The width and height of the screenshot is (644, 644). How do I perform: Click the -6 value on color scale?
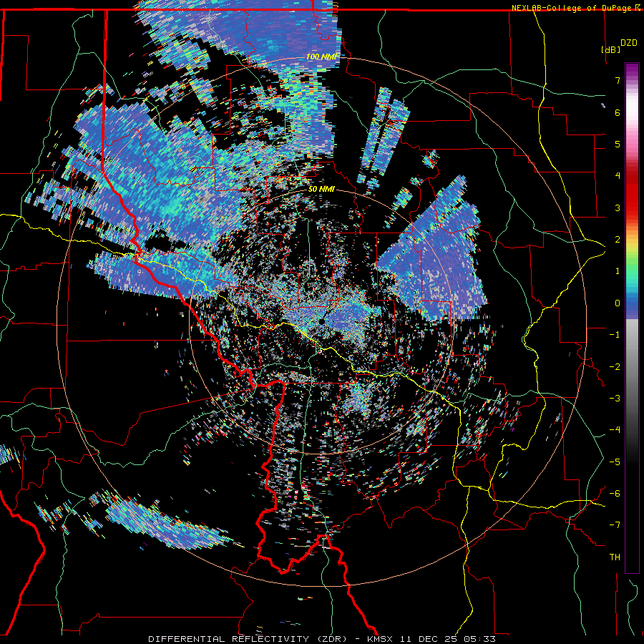pyautogui.click(x=615, y=494)
